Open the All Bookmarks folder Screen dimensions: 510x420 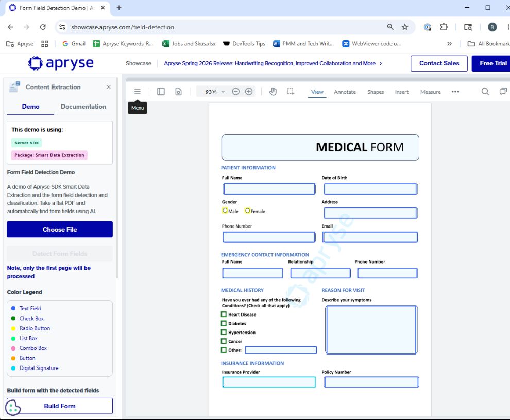(x=488, y=44)
